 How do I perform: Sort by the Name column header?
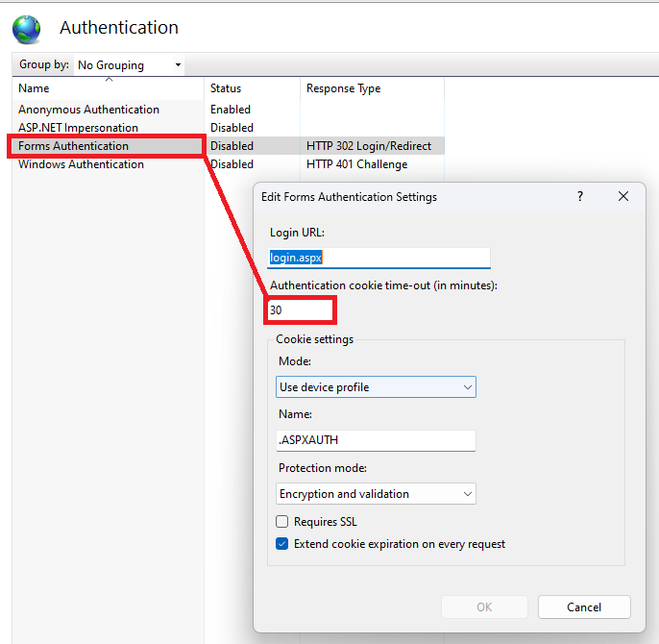point(108,88)
